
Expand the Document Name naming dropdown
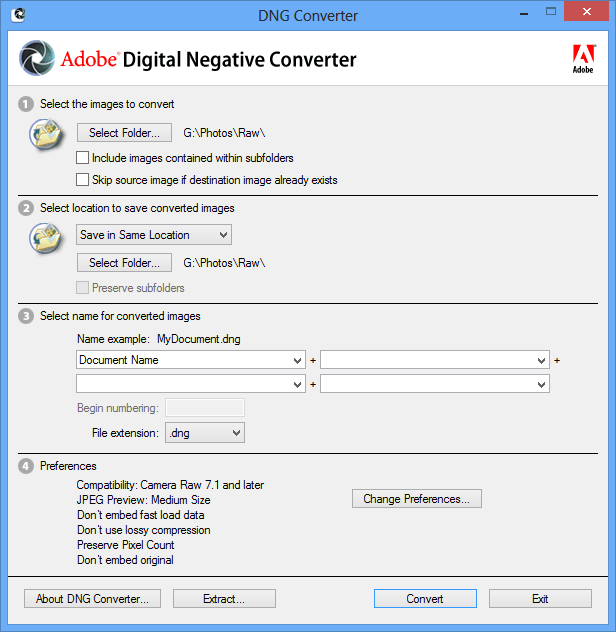[191, 360]
